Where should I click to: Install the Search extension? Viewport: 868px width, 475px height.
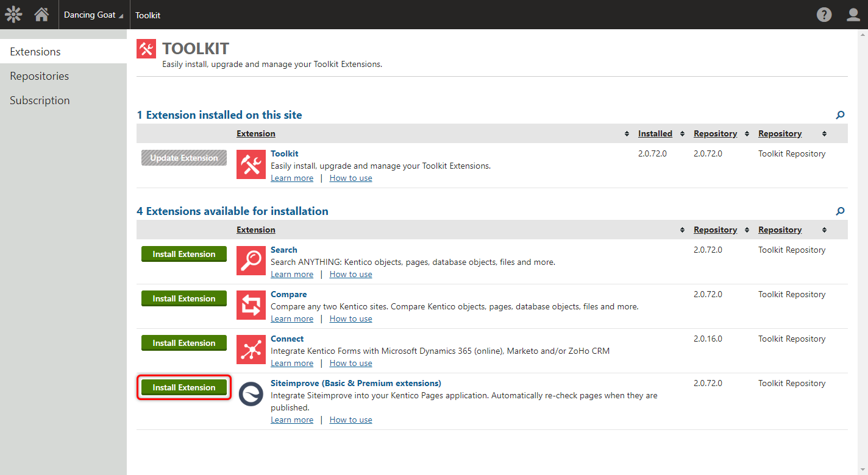point(184,254)
